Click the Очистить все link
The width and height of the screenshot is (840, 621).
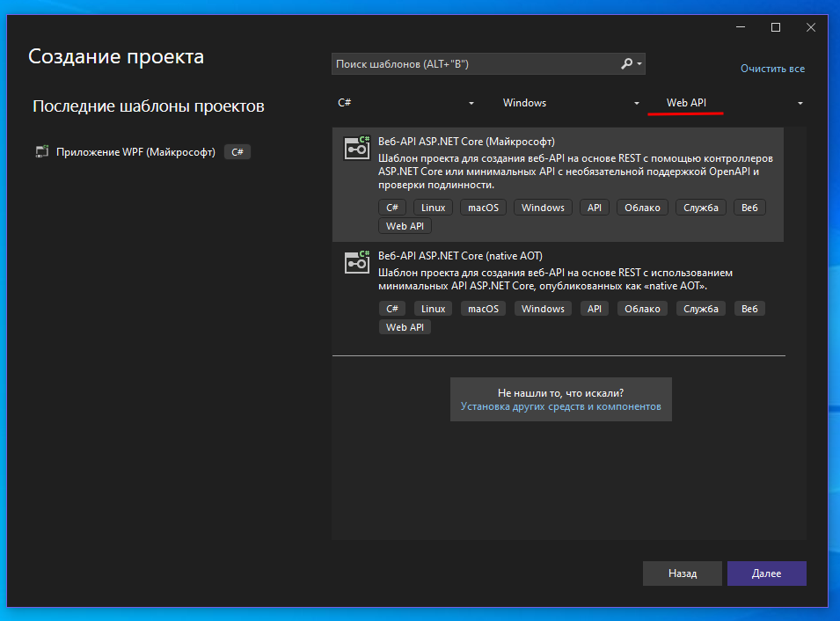772,69
